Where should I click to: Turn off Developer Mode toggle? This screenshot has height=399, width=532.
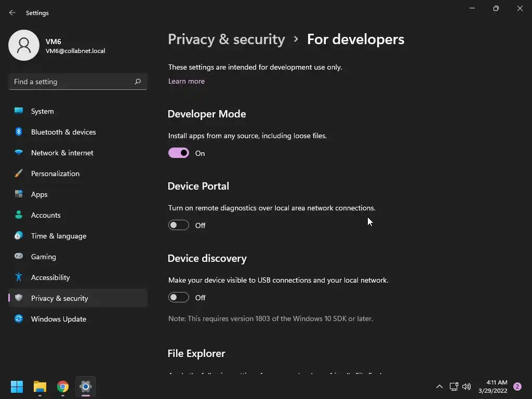[179, 153]
